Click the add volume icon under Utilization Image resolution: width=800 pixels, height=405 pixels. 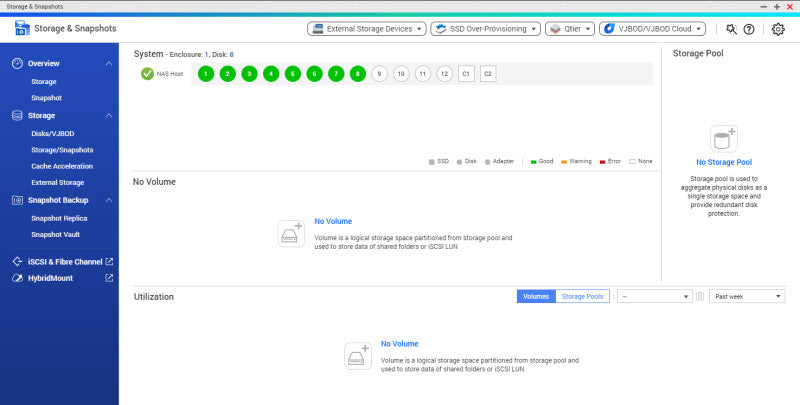pyautogui.click(x=358, y=356)
